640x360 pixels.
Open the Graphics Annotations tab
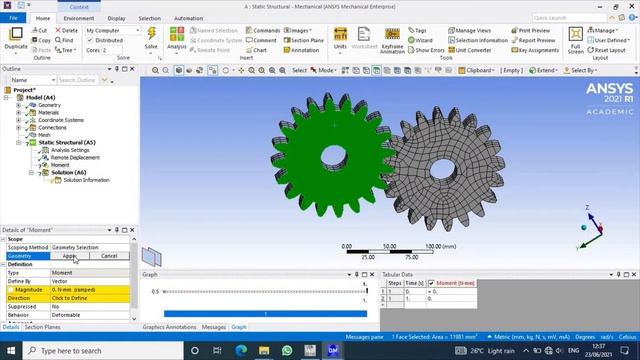pyautogui.click(x=169, y=327)
